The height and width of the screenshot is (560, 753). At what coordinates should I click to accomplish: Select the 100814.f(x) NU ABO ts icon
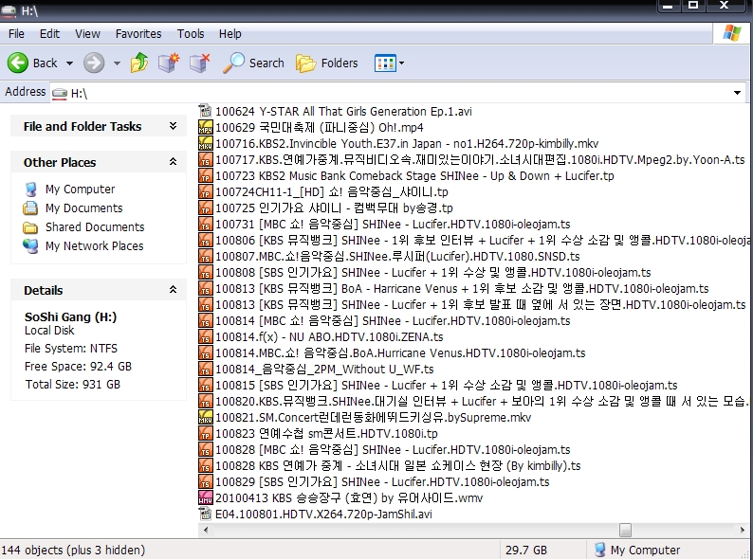click(205, 337)
